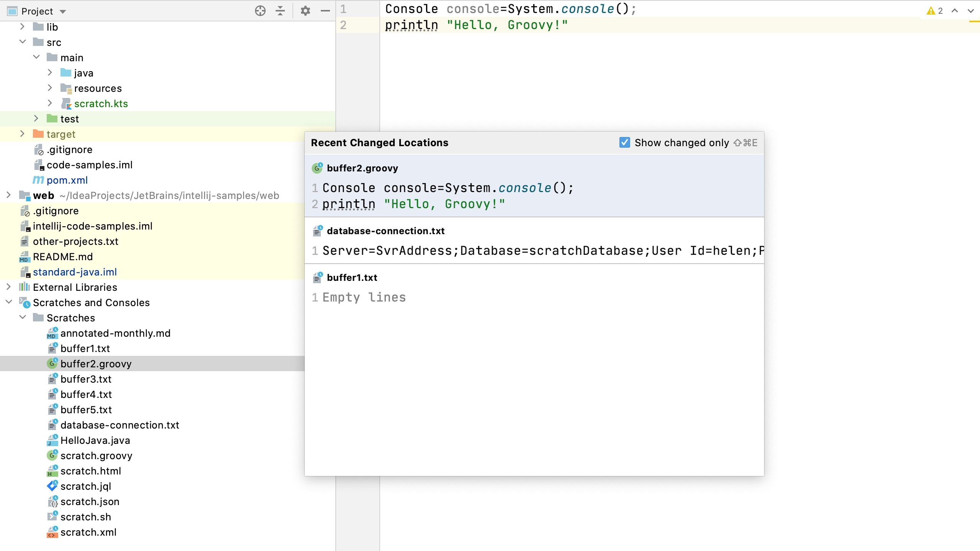Click the target folder orange icon
Image resolution: width=980 pixels, height=551 pixels.
click(38, 134)
